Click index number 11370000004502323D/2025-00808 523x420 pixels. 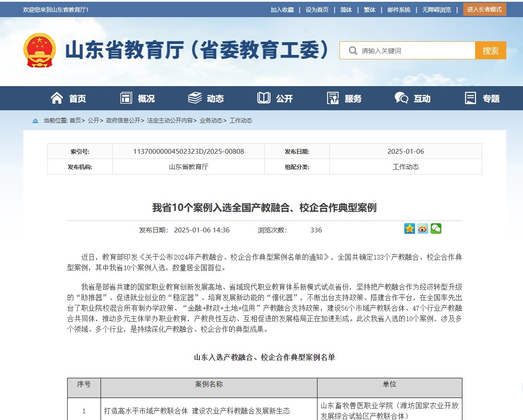click(189, 152)
